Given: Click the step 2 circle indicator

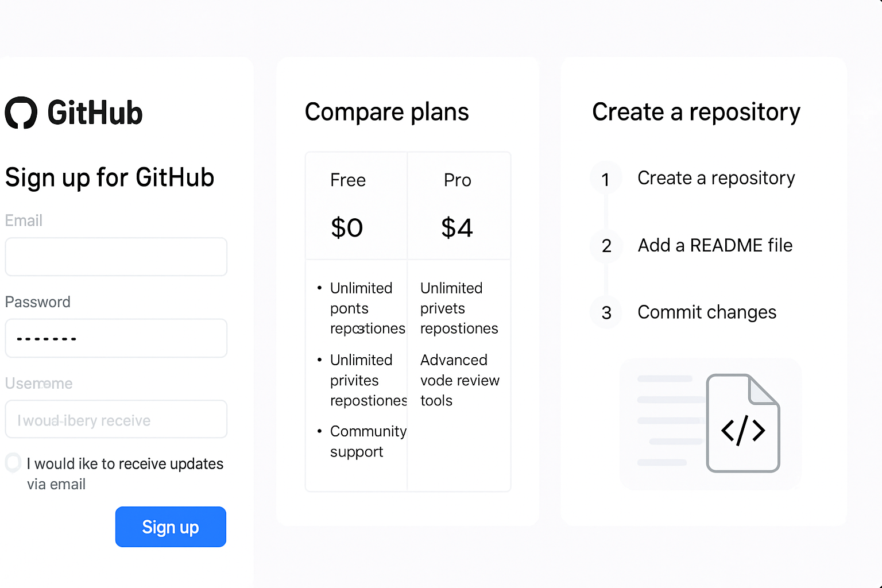Looking at the screenshot, I should pos(606,246).
